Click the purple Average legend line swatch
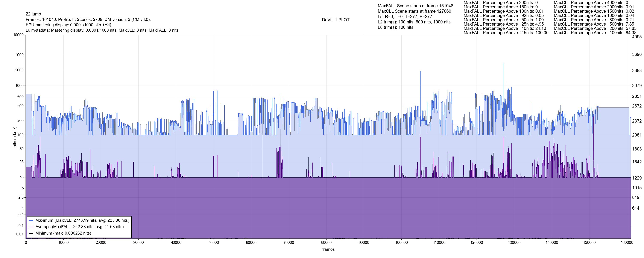644x258 pixels. [31, 227]
